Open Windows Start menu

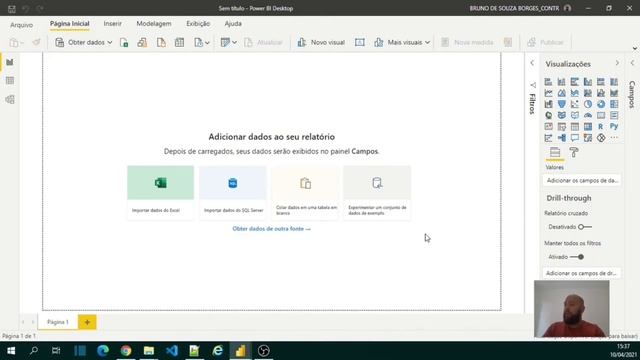[11, 351]
